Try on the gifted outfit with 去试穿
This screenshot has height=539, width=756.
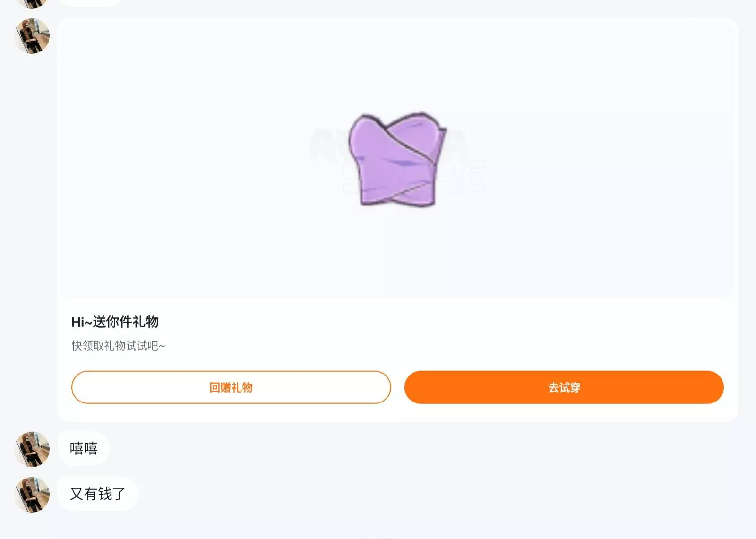pyautogui.click(x=564, y=387)
